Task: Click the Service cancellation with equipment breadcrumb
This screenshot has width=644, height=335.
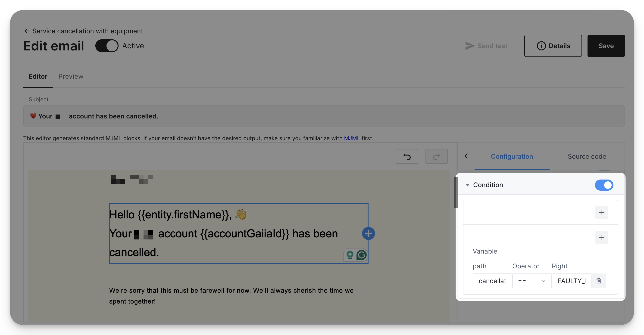Action: tap(88, 31)
